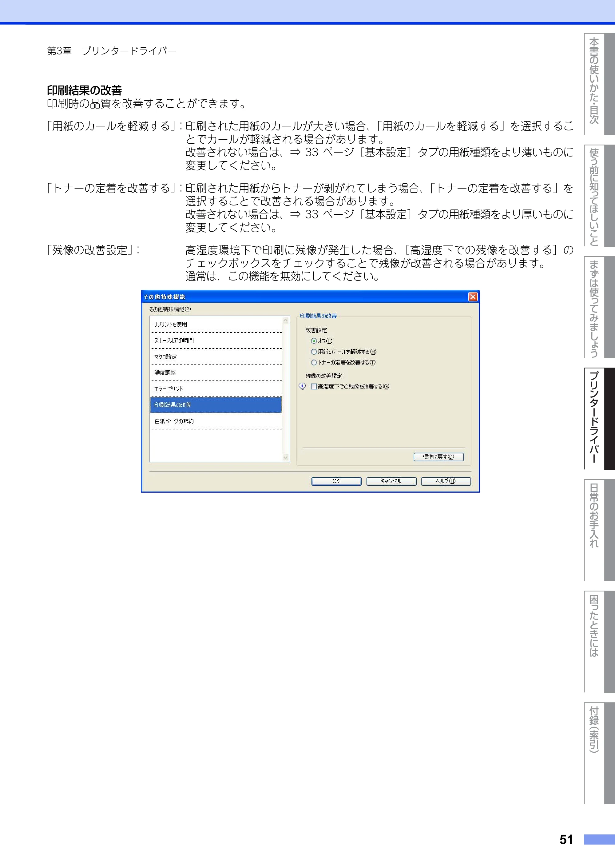
Task: Click the info icon beside 高湿度下での残像 checkbox
Action: point(302,386)
